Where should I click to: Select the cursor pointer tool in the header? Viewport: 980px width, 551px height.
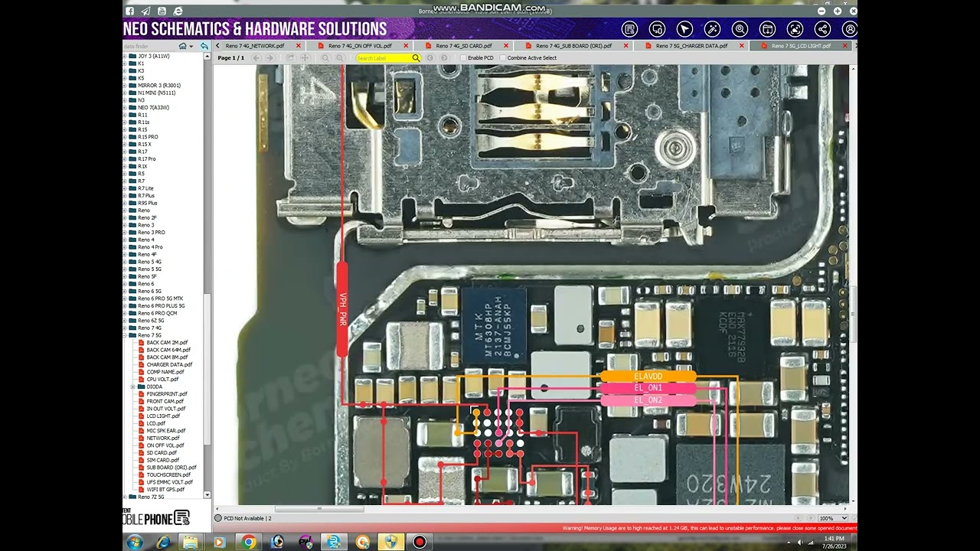[684, 29]
